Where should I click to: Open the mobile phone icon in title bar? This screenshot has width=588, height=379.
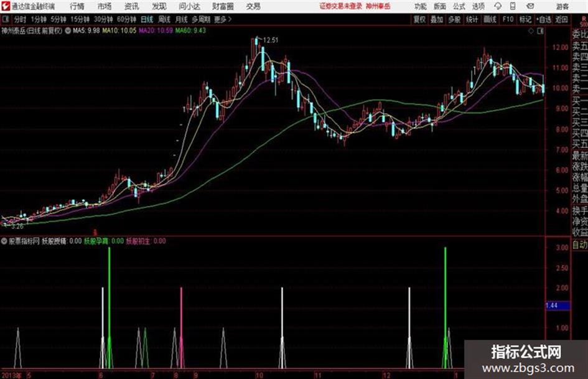pyautogui.click(x=513, y=6)
